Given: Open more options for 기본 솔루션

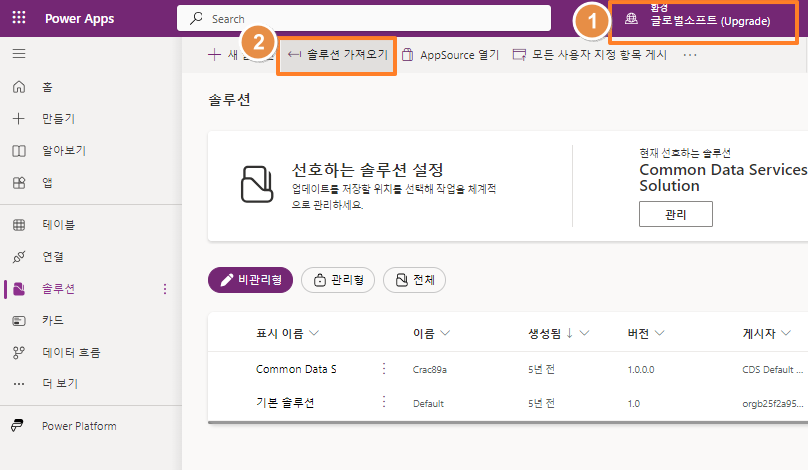Looking at the screenshot, I should point(384,402).
